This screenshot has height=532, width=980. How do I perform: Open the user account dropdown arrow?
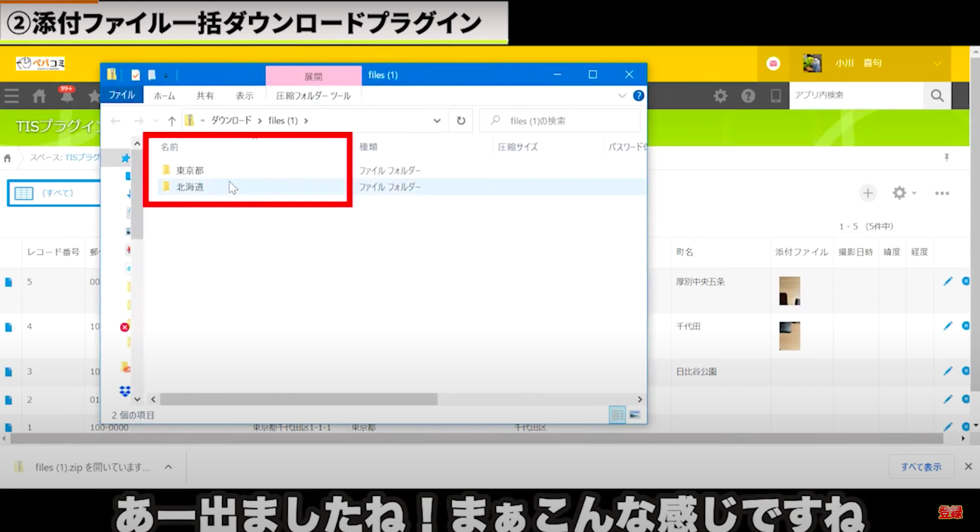937,63
